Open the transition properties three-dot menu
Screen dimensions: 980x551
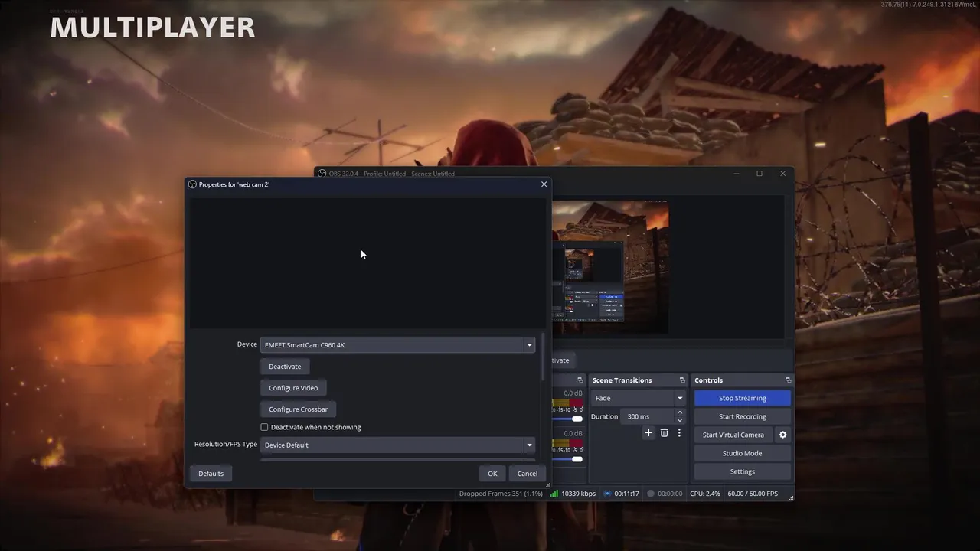click(x=678, y=433)
